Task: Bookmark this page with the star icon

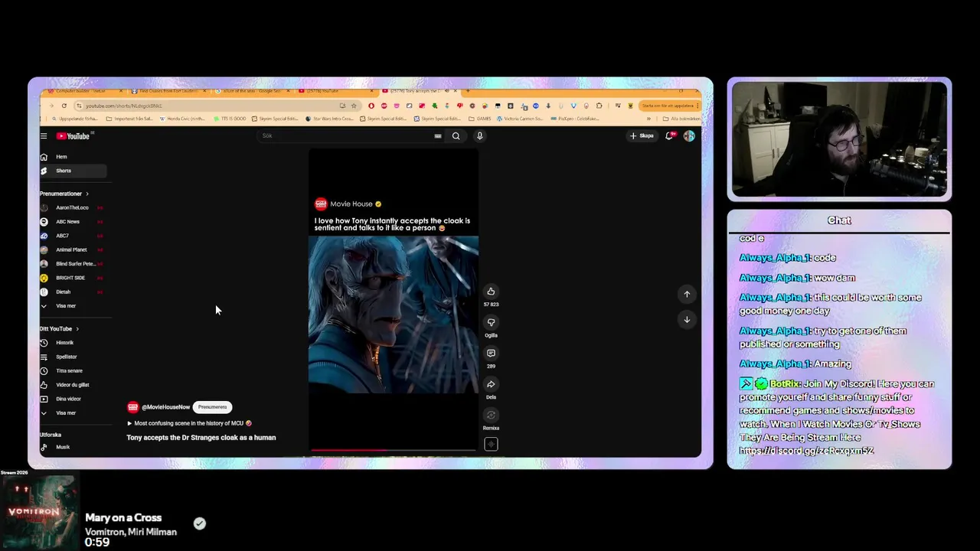Action: [354, 106]
